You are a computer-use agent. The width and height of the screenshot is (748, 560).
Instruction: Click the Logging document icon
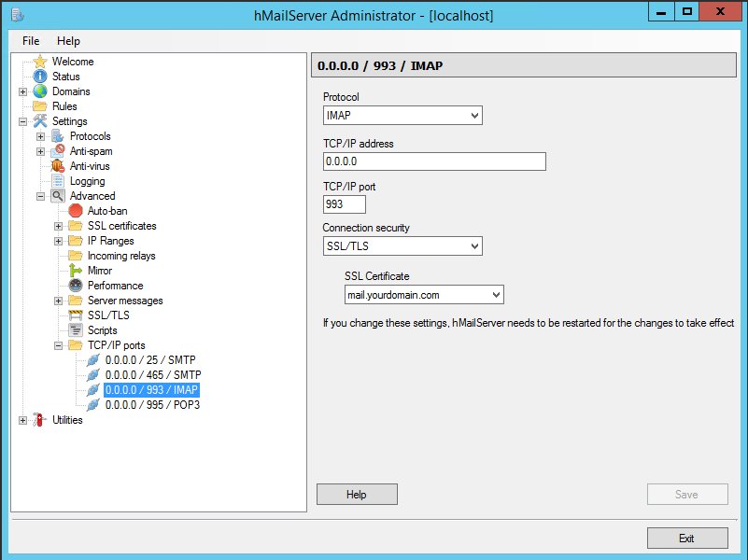(x=58, y=181)
